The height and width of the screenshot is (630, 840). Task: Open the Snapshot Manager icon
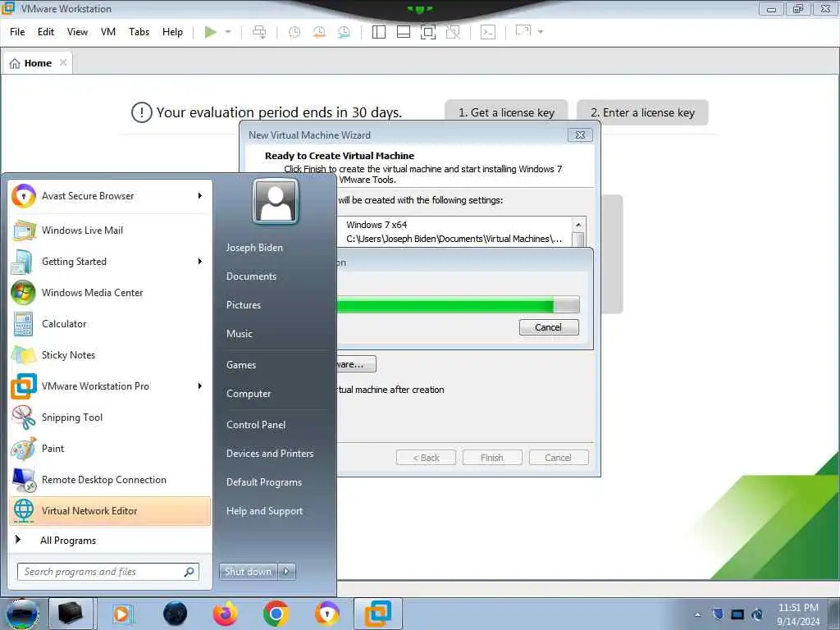[344, 32]
